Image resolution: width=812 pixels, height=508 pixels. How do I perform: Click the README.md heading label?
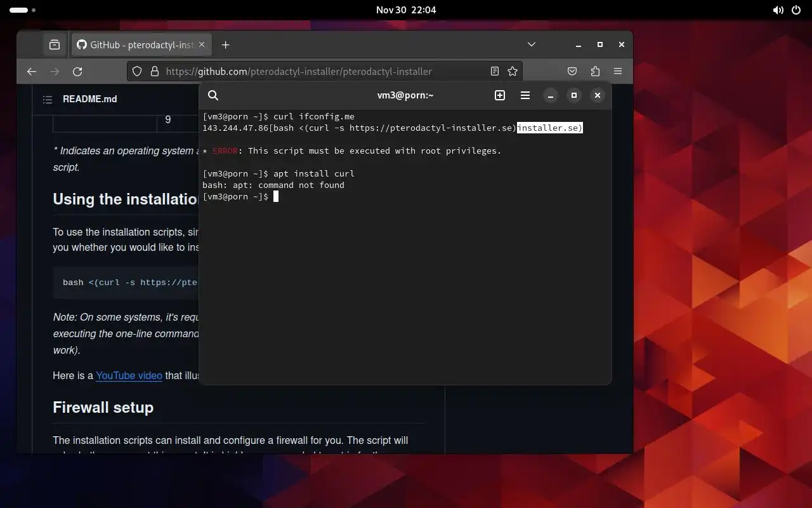[x=90, y=99]
